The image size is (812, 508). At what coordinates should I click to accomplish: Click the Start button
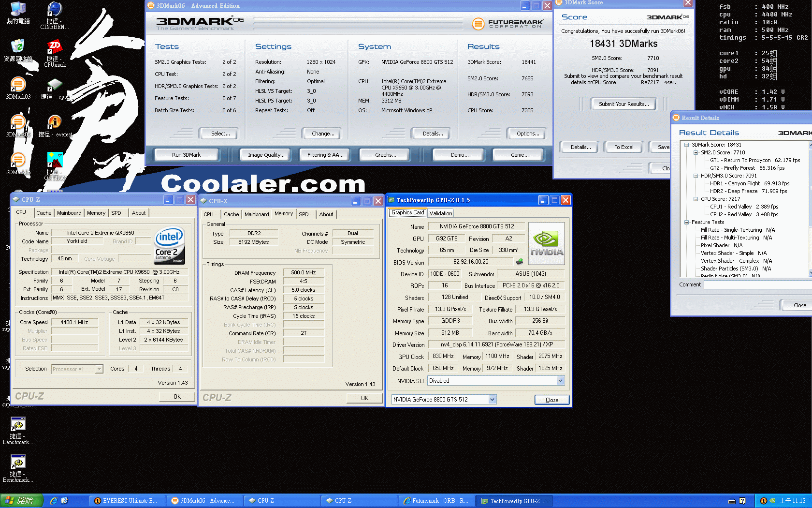pos(22,501)
